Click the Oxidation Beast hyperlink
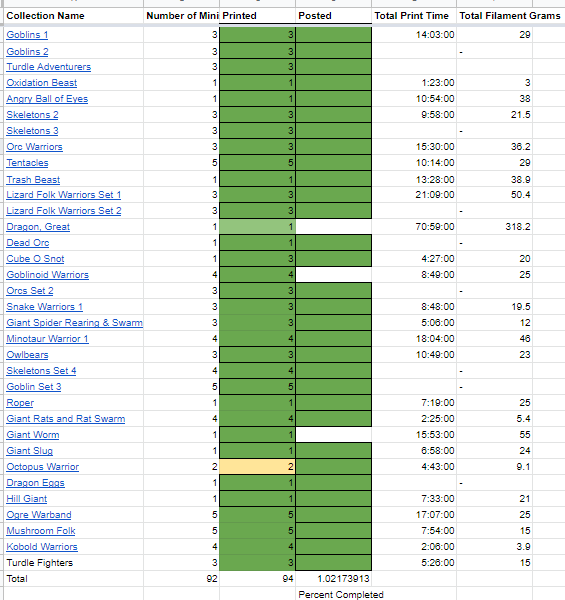 point(42,83)
